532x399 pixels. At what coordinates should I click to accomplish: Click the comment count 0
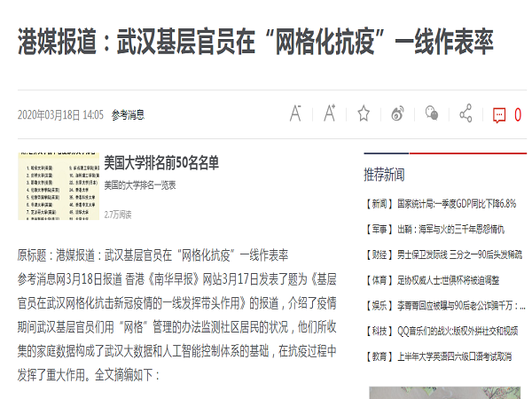(518, 114)
